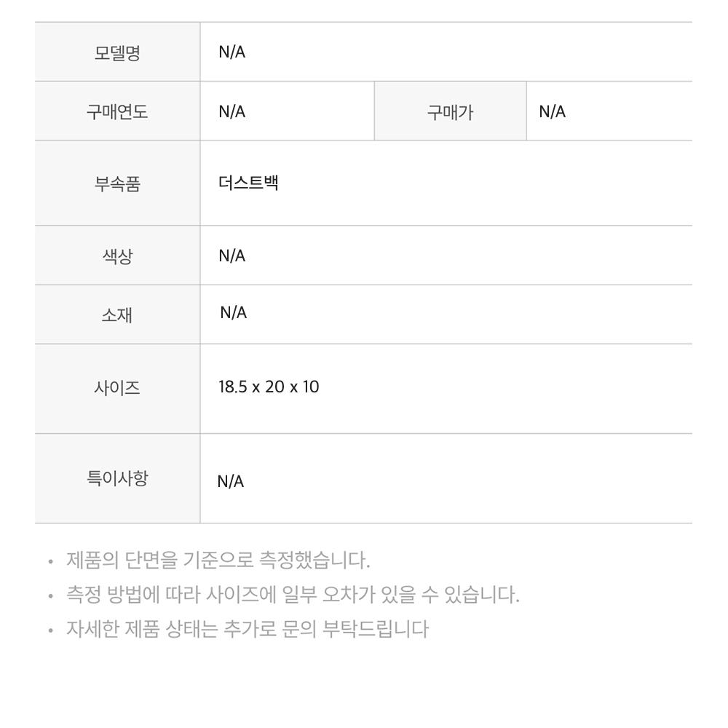This screenshot has height=728, width=728.
Task: Select the N/A value for 소재
Action: click(233, 312)
